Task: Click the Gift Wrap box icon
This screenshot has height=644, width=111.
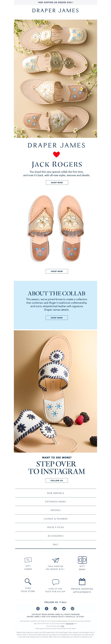Action: (82, 560)
